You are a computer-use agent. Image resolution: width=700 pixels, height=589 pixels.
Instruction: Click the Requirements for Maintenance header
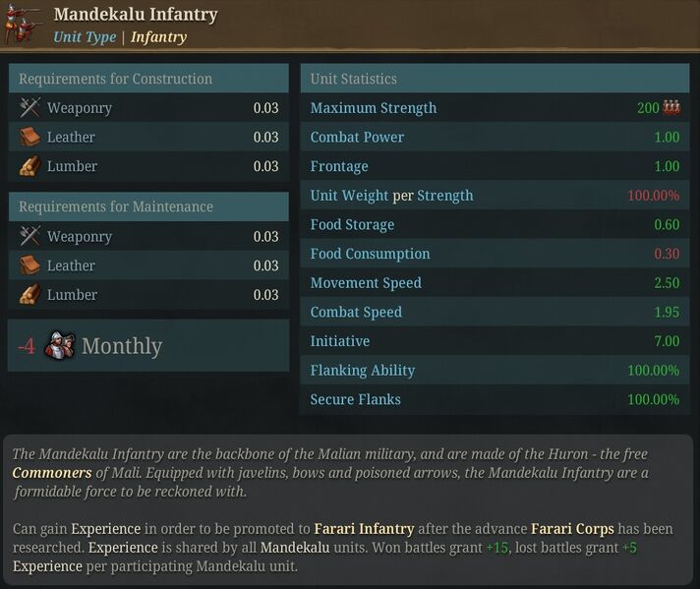pos(148,206)
